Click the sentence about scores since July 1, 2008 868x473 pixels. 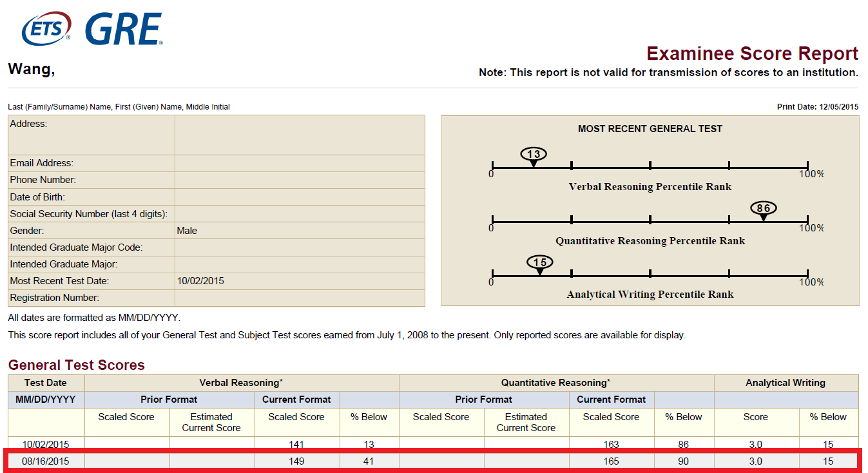(347, 335)
